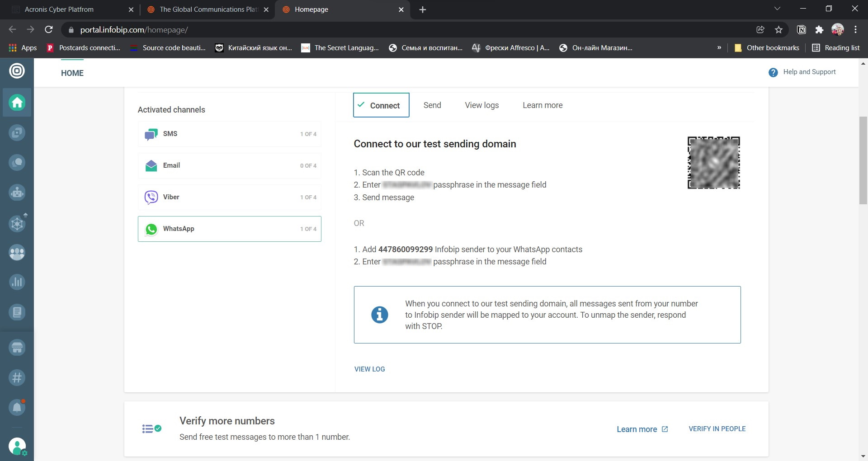Open the notifications bell icon
This screenshot has height=461, width=868.
click(17, 407)
